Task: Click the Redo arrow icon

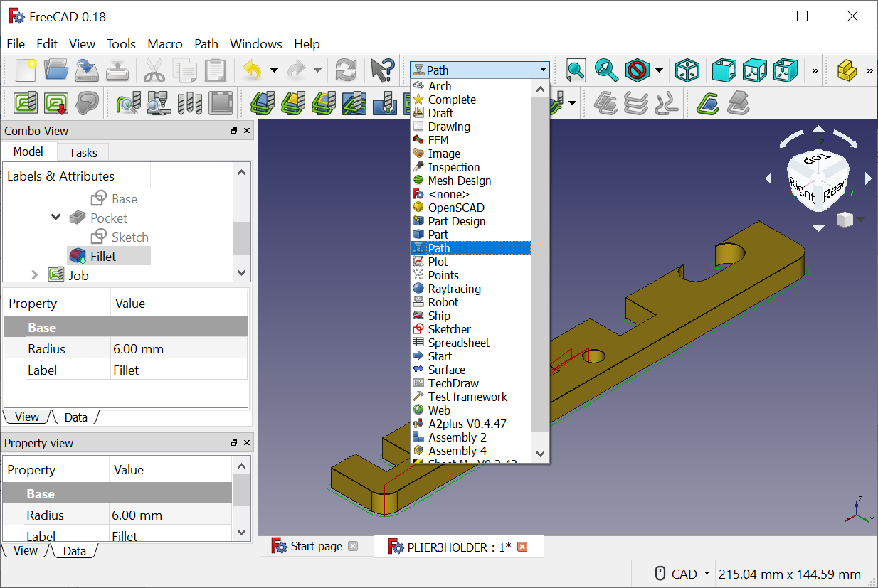Action: 297,70
